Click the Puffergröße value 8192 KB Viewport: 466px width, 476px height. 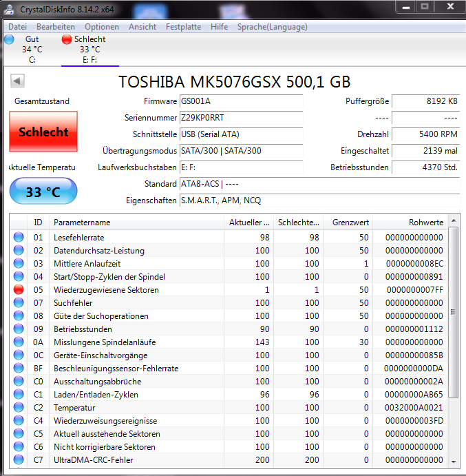click(x=426, y=101)
